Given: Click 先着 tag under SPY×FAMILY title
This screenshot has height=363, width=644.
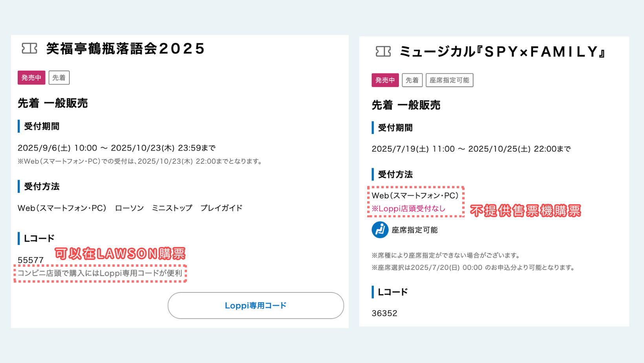Looking at the screenshot, I should (x=412, y=80).
